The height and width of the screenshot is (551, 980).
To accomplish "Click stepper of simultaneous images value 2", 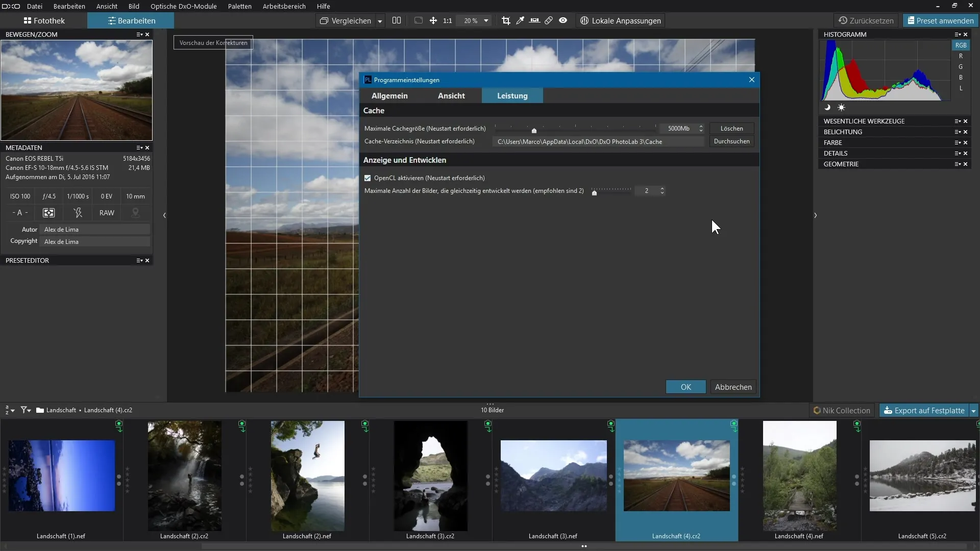I will click(x=662, y=191).
